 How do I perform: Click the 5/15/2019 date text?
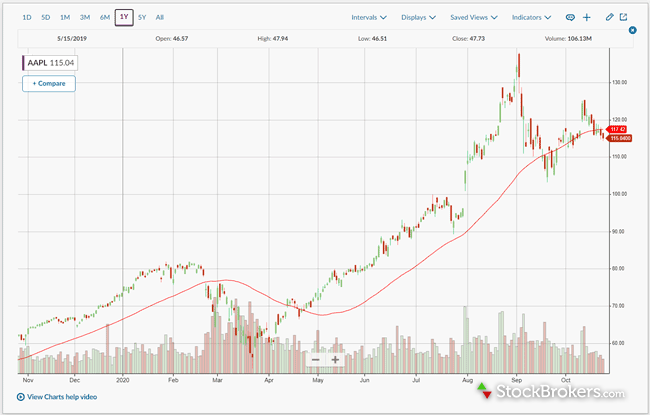pyautogui.click(x=72, y=39)
